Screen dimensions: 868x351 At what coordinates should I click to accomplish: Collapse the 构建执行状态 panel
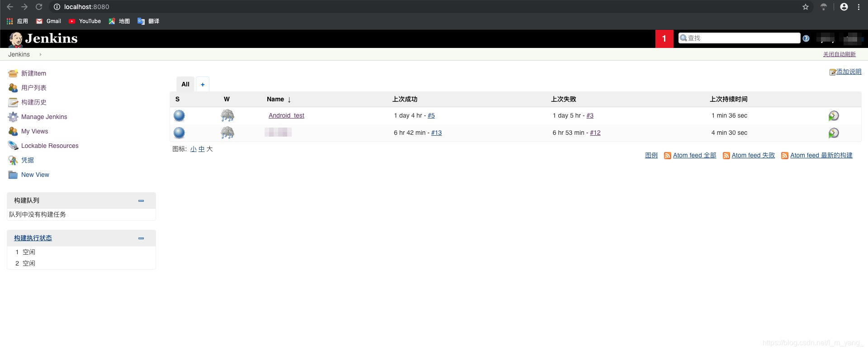(141, 238)
